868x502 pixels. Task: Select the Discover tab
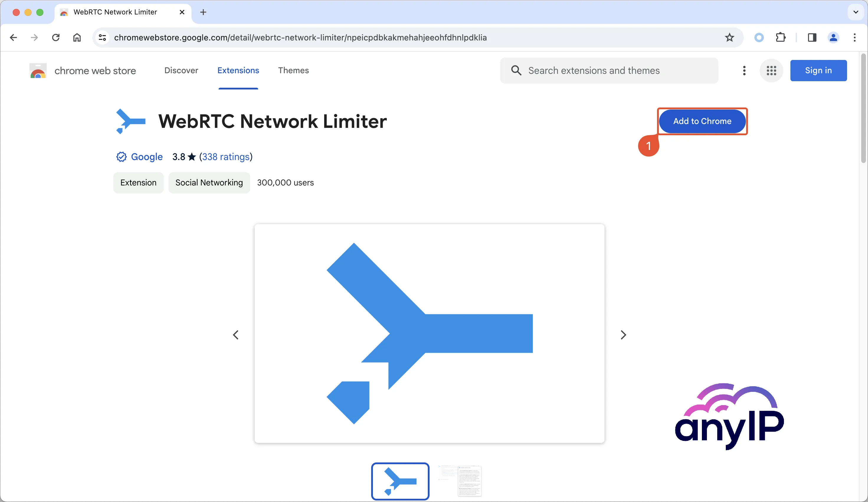(x=181, y=71)
